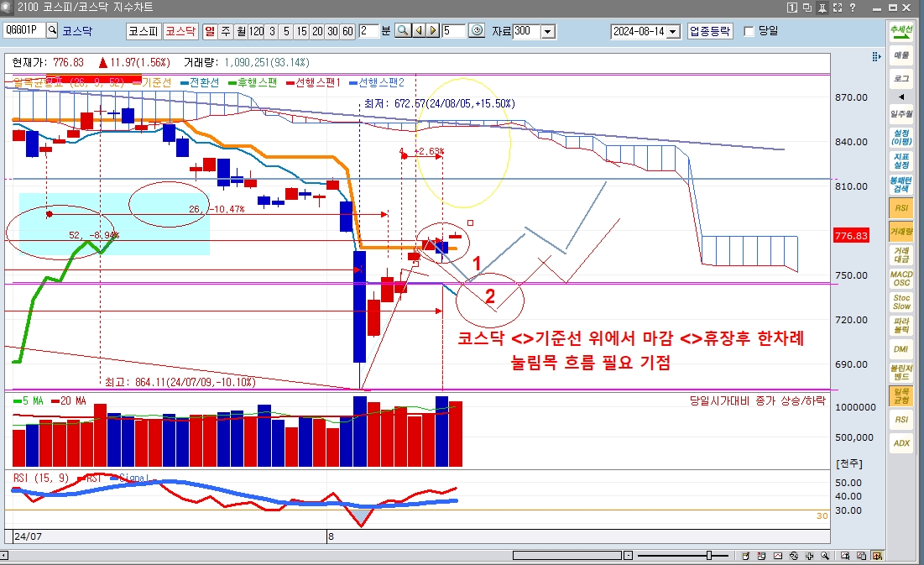Click the 로그 log scale button
924x565 pixels.
(901, 78)
